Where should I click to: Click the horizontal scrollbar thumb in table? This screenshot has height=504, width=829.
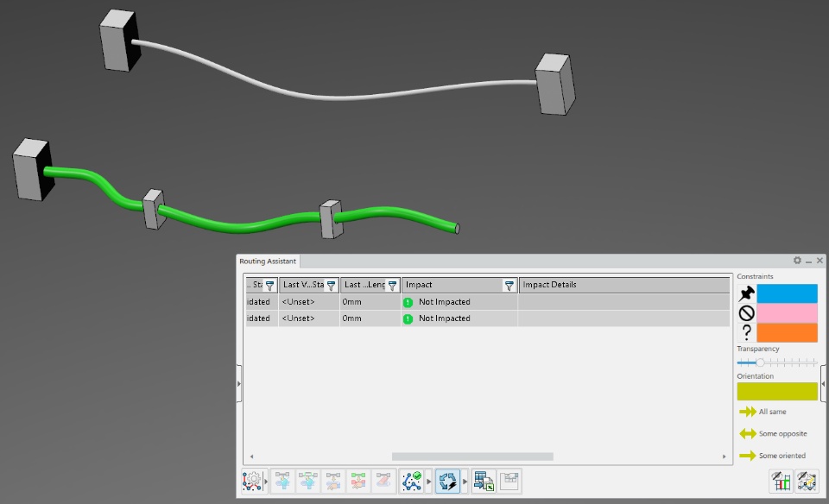tap(472, 457)
